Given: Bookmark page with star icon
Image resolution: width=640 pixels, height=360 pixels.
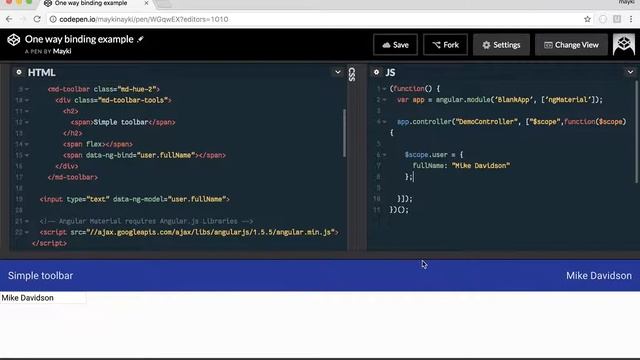Looking at the screenshot, I should [587, 19].
